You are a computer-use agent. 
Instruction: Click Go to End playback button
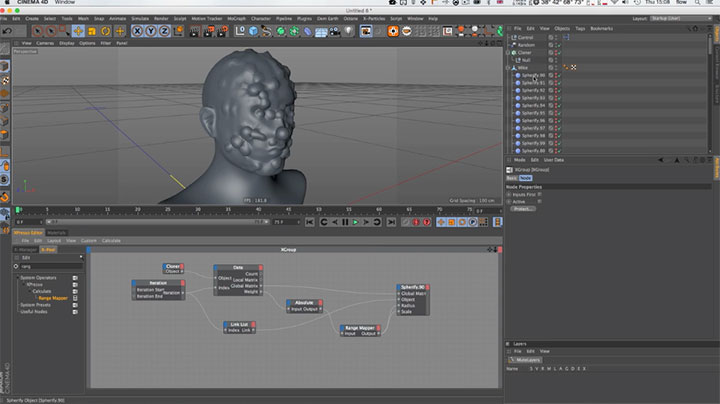pyautogui.click(x=391, y=222)
